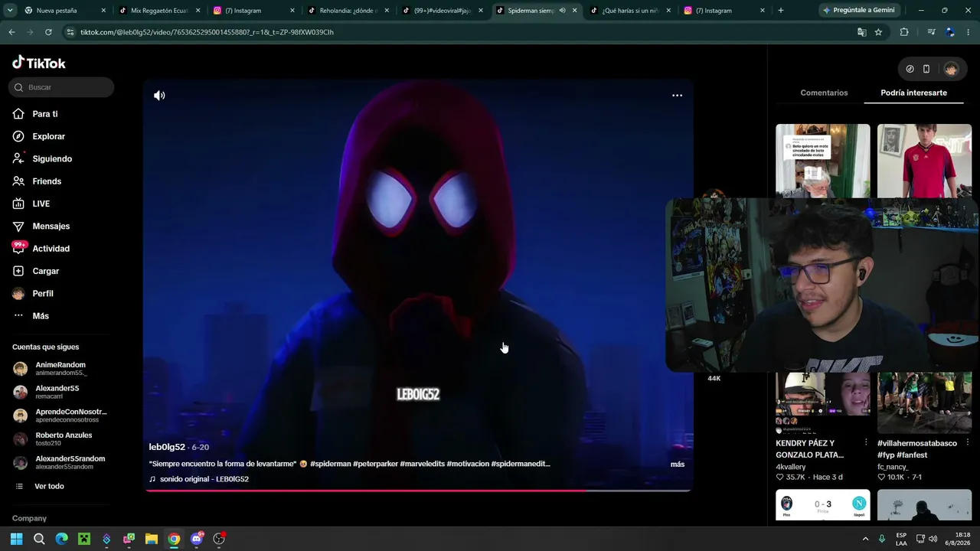Expand the video caption with más
Viewport: 980px width, 551px height.
click(678, 465)
